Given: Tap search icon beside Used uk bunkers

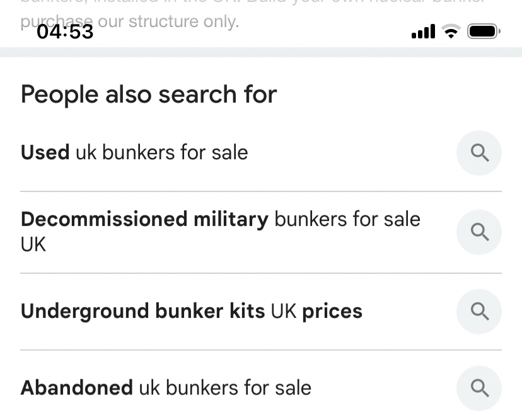Looking at the screenshot, I should tap(479, 153).
